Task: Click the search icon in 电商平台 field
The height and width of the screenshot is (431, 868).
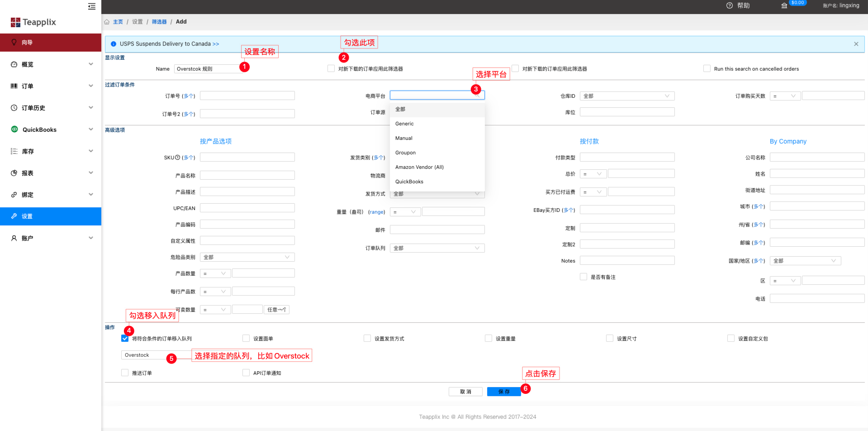Action: 477,96
